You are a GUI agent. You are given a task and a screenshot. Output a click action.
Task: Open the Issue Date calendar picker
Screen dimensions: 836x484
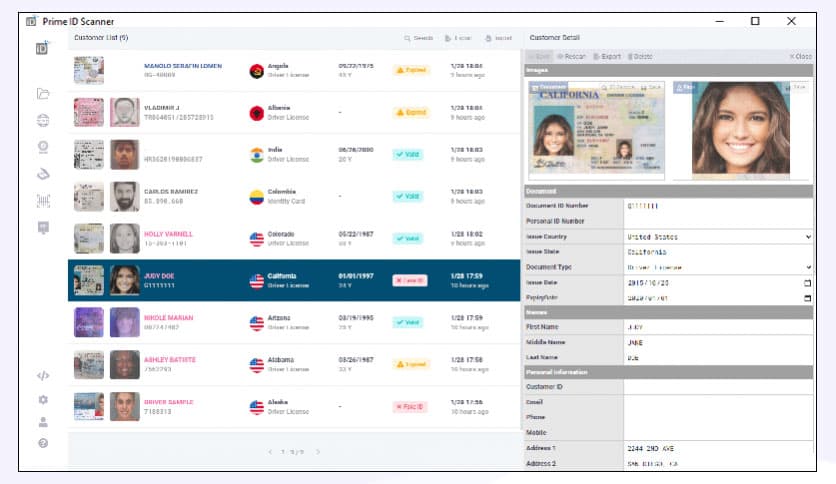(807, 283)
